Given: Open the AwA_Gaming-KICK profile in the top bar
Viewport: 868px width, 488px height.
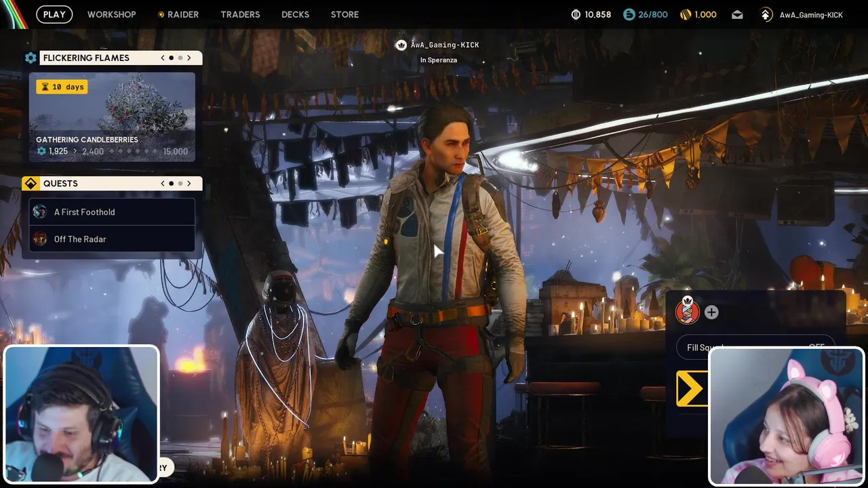Looking at the screenshot, I should pos(811,15).
